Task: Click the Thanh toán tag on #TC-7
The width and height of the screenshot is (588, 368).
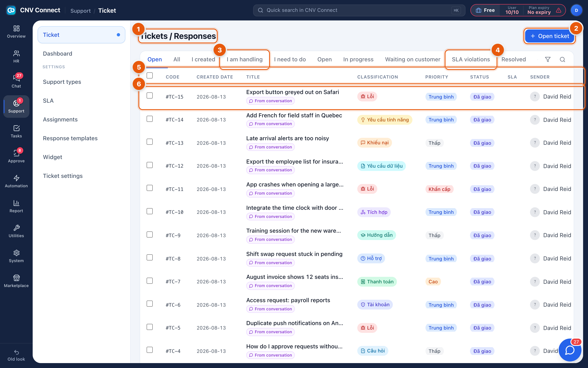Action: [x=377, y=282]
